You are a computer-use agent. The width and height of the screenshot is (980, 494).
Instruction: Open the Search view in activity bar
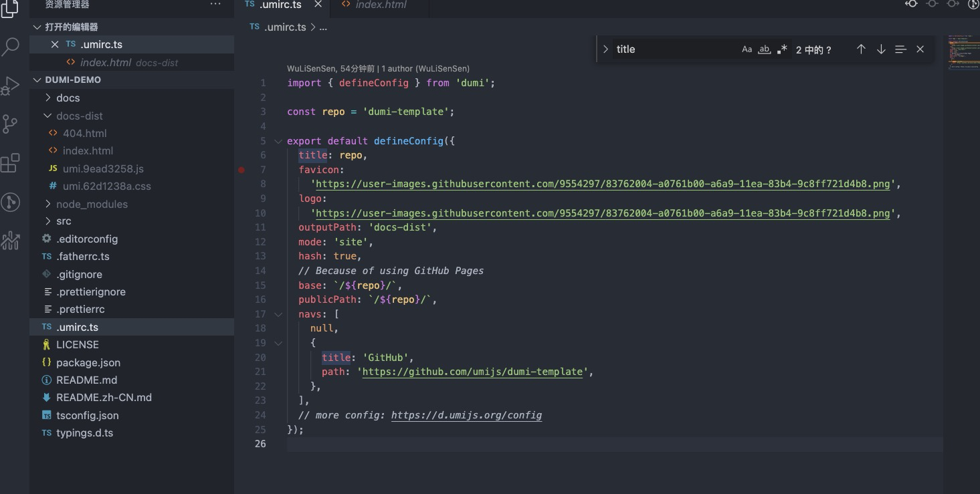(10, 47)
